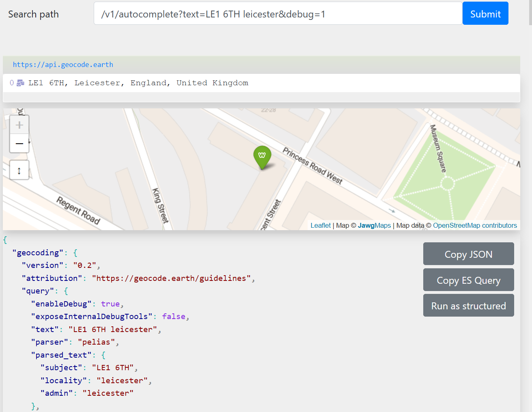Toggle map height with the resize arrow
The image size is (532, 412).
19,170
